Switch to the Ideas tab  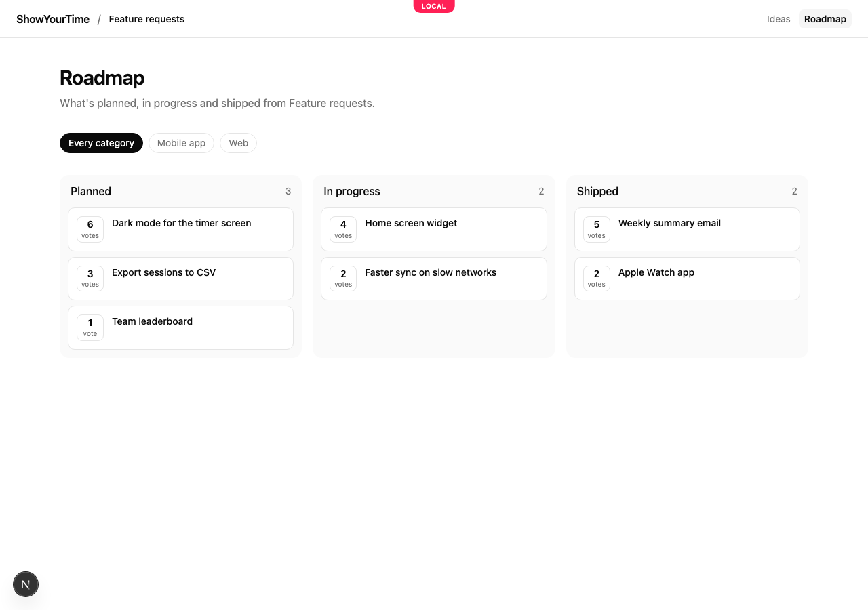pyautogui.click(x=778, y=19)
